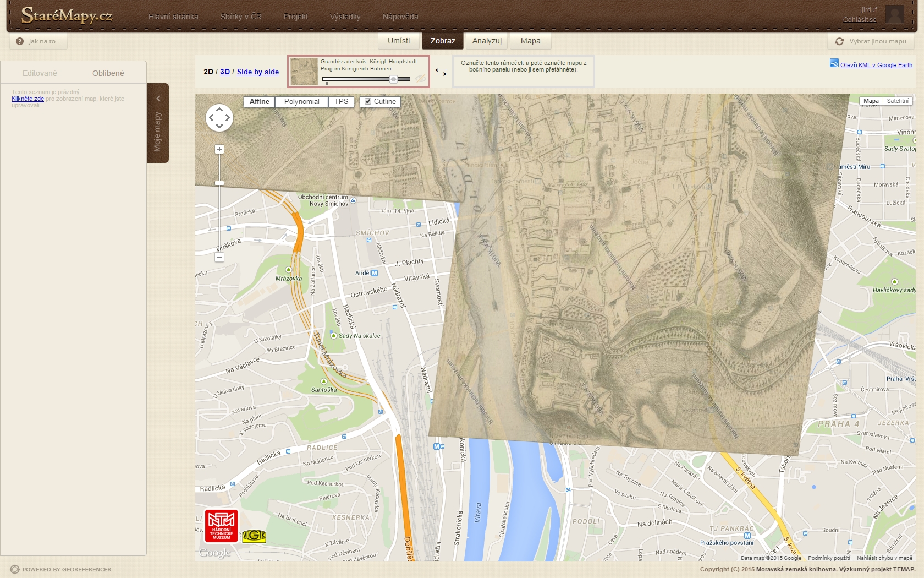The width and height of the screenshot is (924, 578).
Task: Click the Google logo on map
Action: coord(215,553)
